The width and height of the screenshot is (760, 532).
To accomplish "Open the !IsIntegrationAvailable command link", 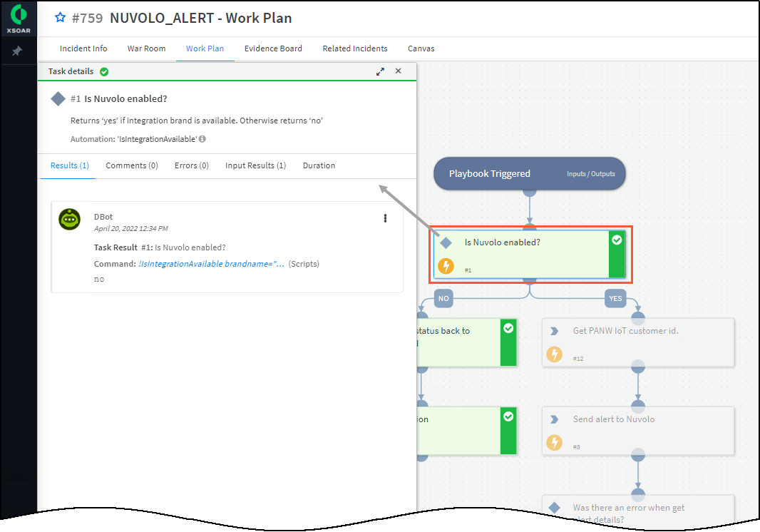I will pos(211,264).
